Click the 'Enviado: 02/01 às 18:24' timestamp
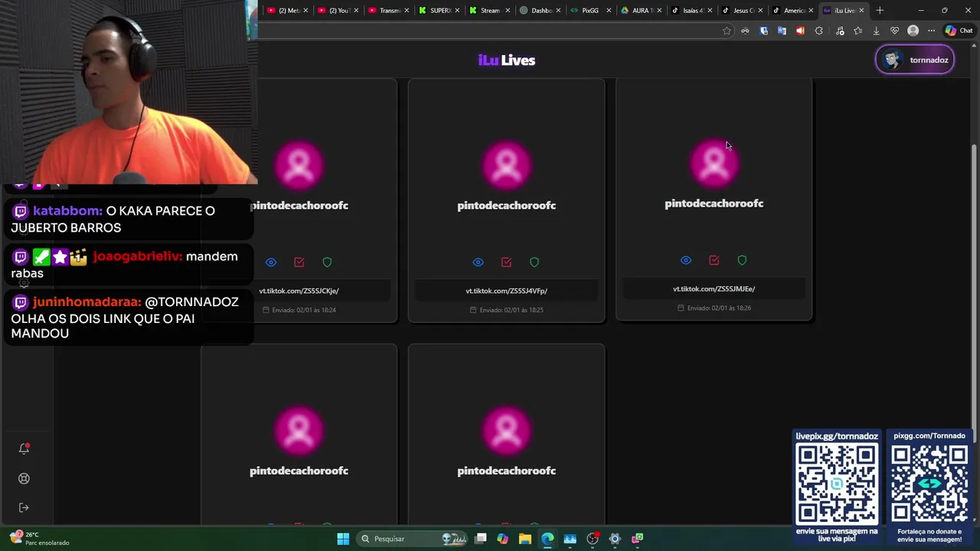 299,310
